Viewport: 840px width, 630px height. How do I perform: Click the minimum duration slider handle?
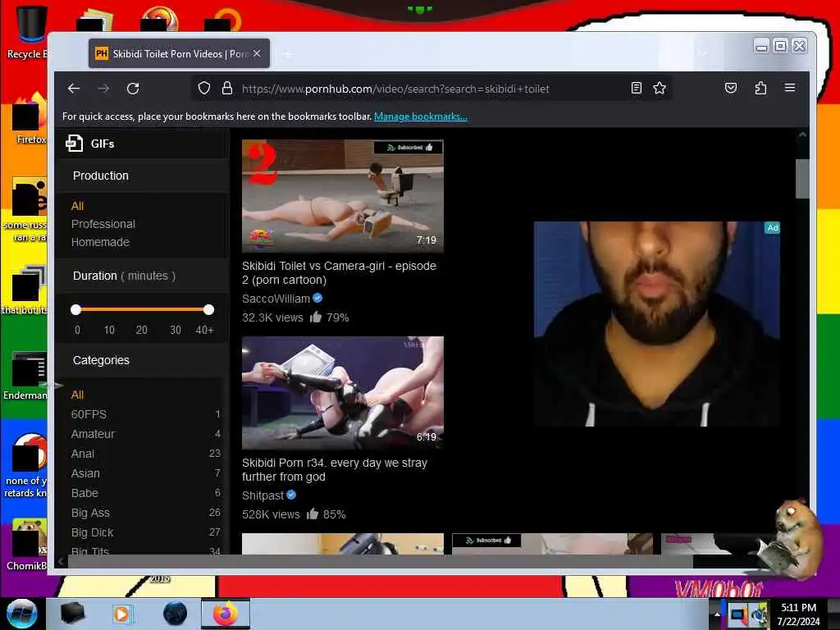point(76,309)
